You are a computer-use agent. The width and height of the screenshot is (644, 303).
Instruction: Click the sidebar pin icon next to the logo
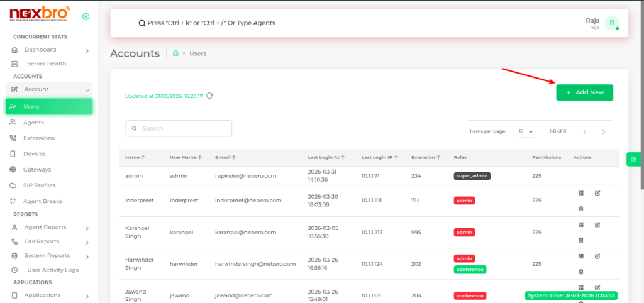tap(86, 16)
